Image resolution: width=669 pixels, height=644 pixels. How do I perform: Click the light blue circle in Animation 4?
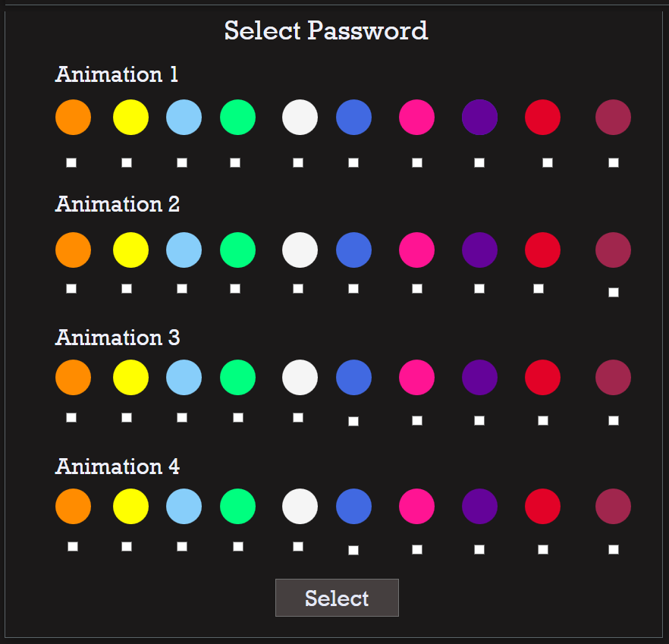[x=184, y=506]
